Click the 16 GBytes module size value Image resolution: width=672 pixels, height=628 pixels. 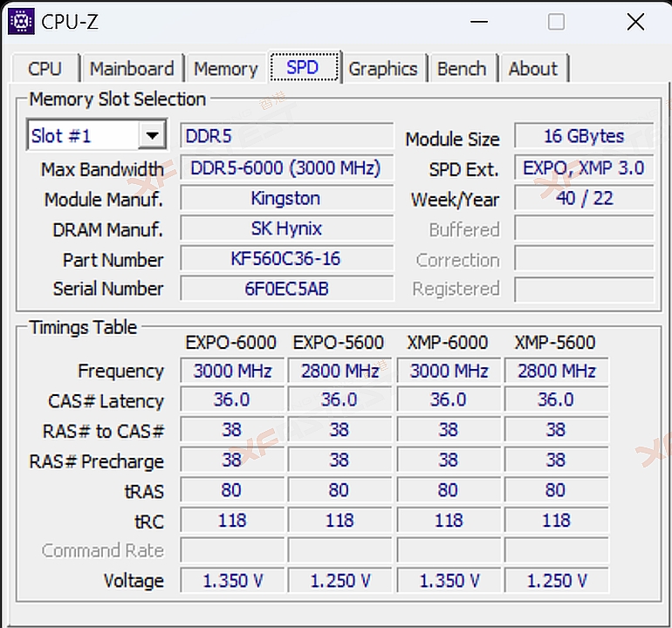tap(584, 136)
